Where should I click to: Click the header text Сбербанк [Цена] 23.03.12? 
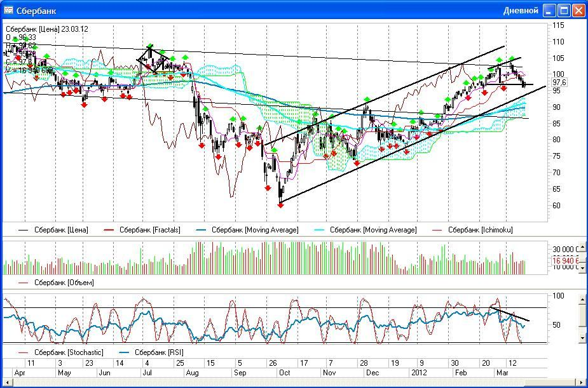47,29
